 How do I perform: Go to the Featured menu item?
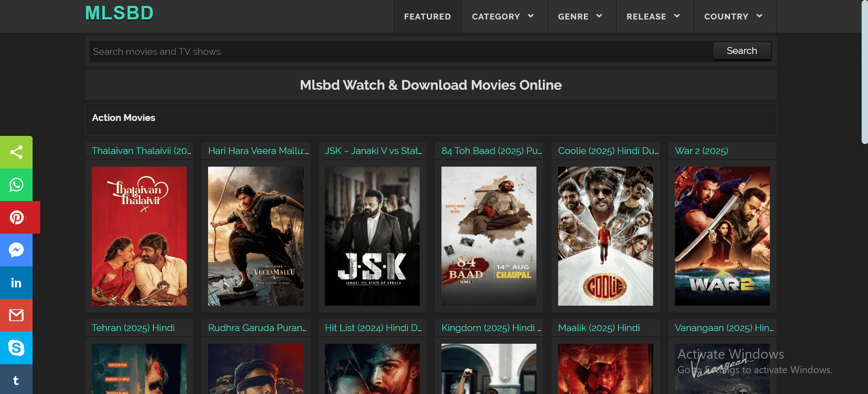tap(427, 17)
